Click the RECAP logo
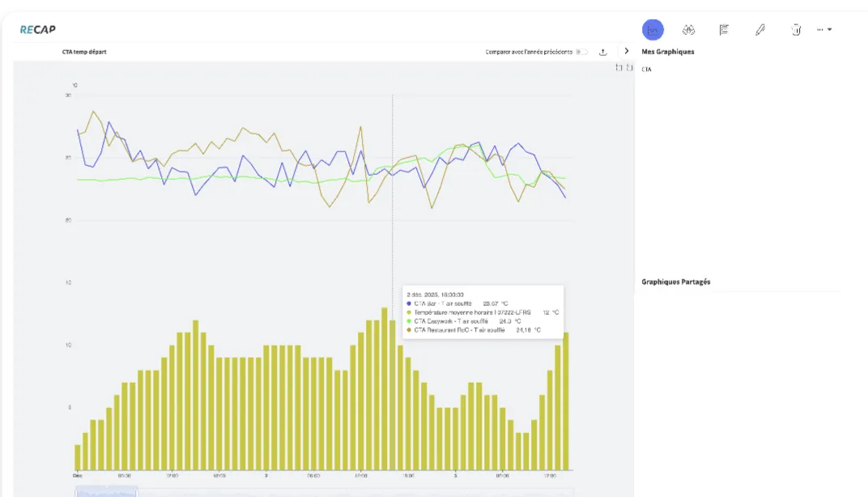 (x=38, y=30)
